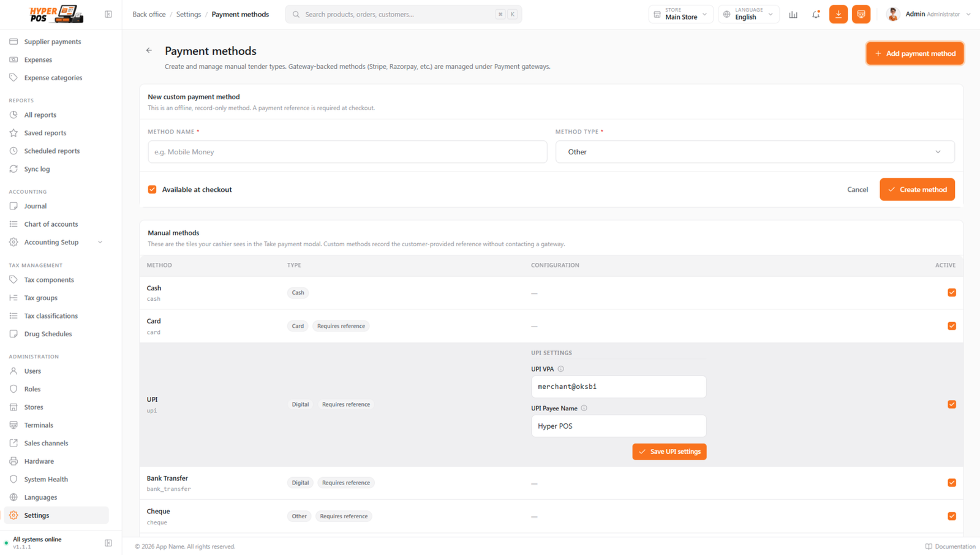Focus the global search box
980x555 pixels.
tap(404, 14)
